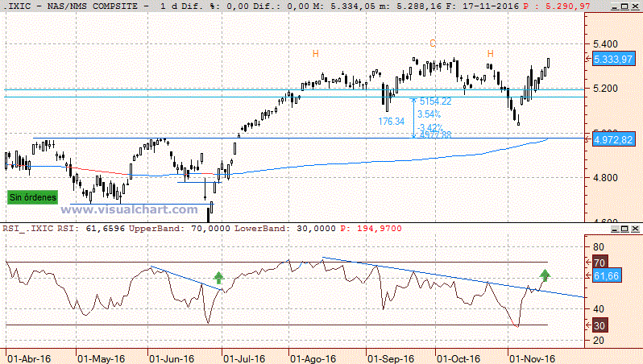
Task: Maximize the RSI indicator panel
Action: point(624,229)
